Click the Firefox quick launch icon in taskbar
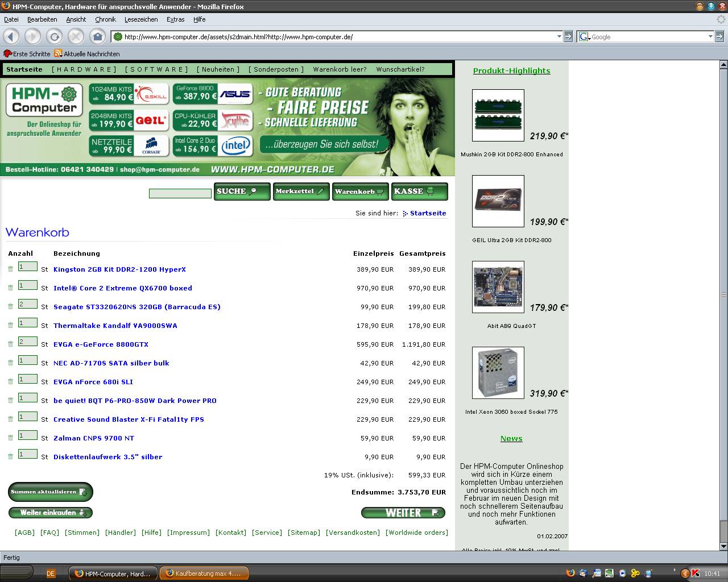Viewport: 728px width, 582px height. pos(570,573)
